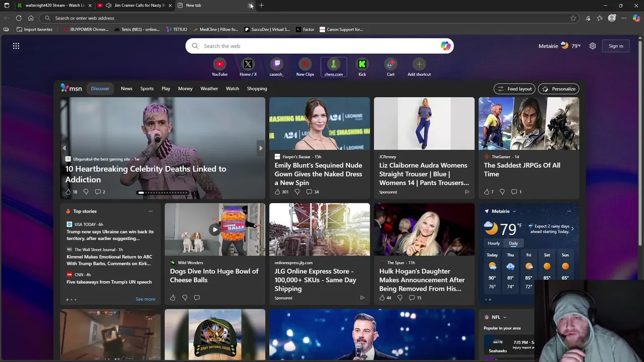Like the Emily Blunt article
This screenshot has height=362, width=644.
[277, 192]
